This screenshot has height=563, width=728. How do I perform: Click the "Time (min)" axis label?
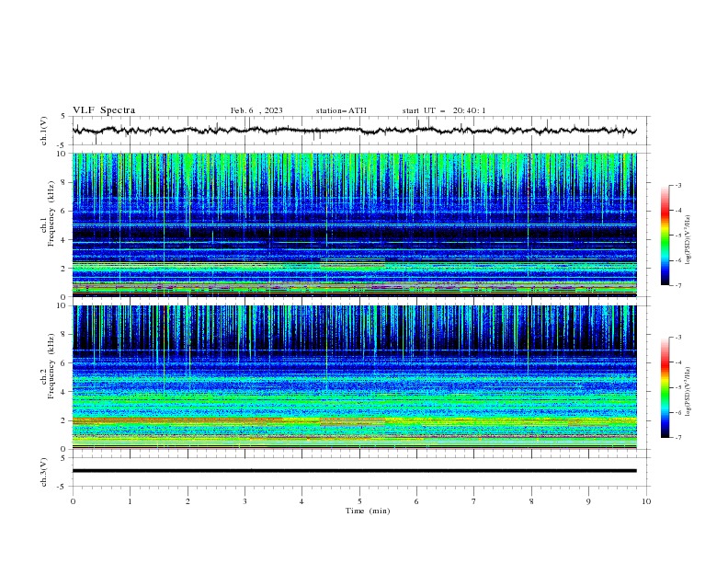pos(368,511)
